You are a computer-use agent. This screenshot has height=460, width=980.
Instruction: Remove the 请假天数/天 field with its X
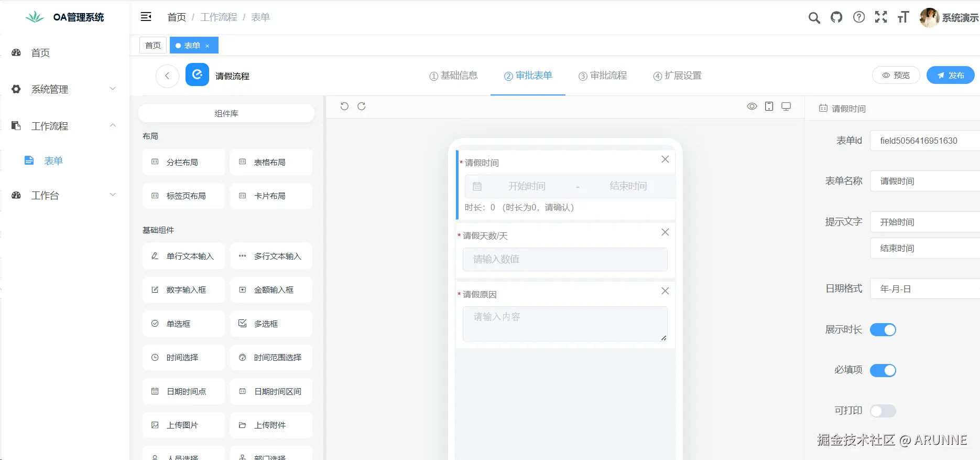(665, 232)
